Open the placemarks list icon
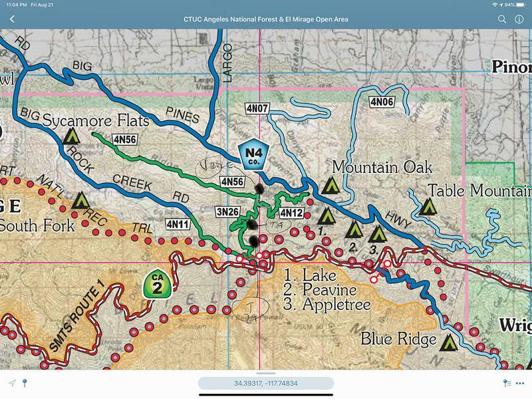This screenshot has height=399, width=532. tap(507, 383)
